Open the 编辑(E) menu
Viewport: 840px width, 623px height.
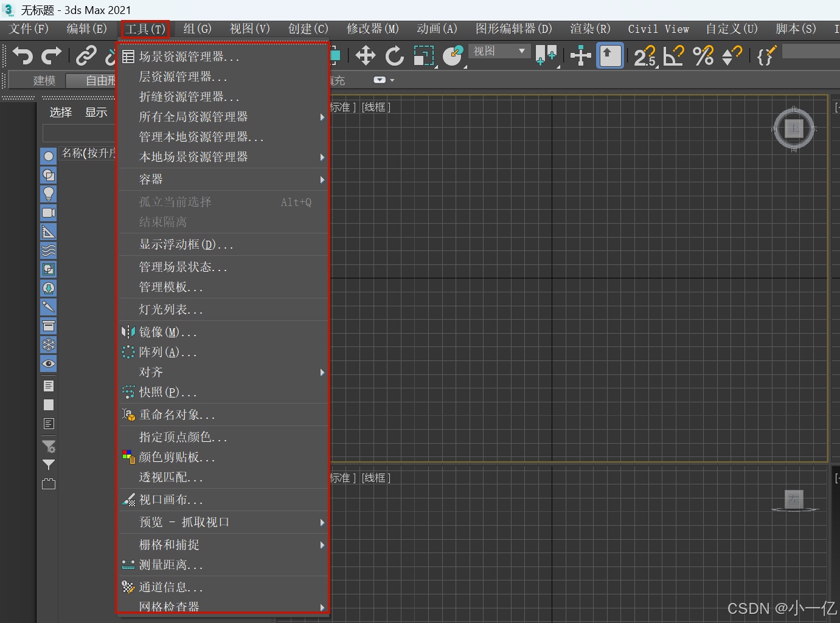click(86, 29)
